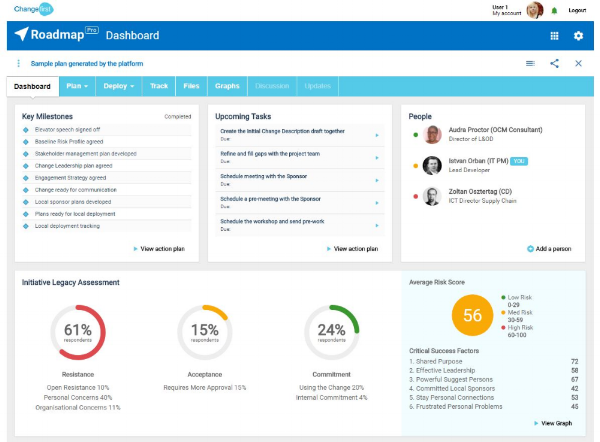Click Logout in the top bar

point(577,10)
